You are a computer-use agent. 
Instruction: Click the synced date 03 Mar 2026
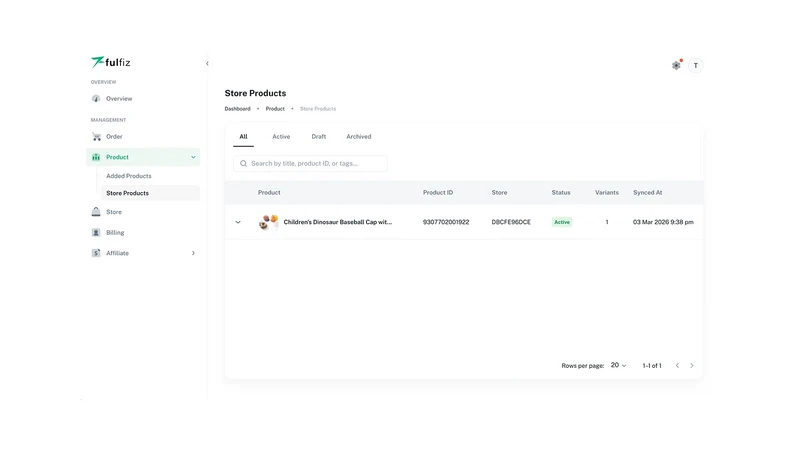(663, 222)
